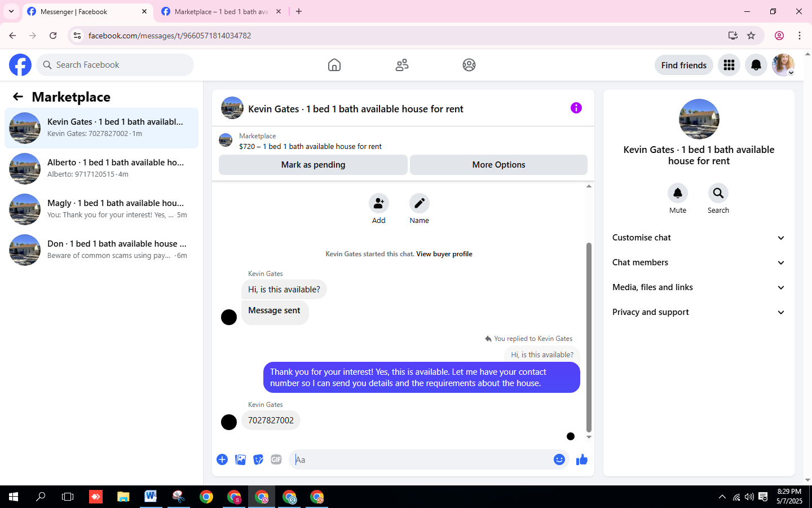This screenshot has height=508, width=812.
Task: View site information icon in address bar
Action: tap(77, 36)
